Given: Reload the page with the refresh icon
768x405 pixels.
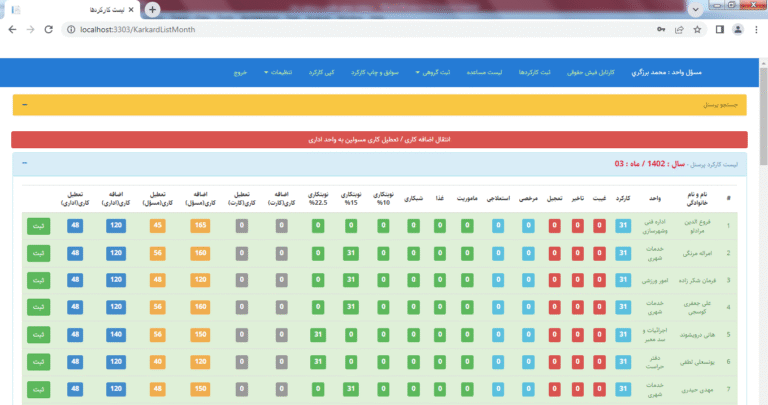Looking at the screenshot, I should click(x=51, y=29).
